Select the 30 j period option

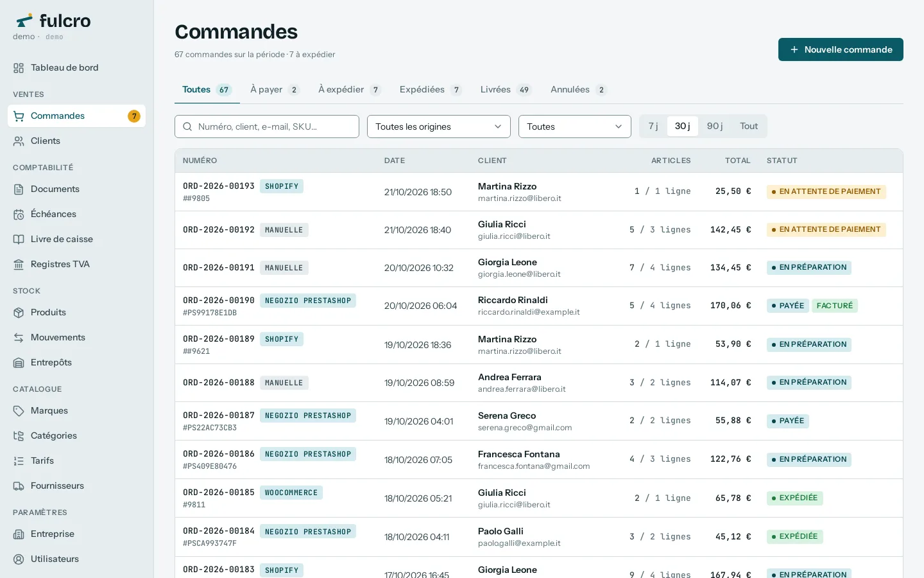682,127
